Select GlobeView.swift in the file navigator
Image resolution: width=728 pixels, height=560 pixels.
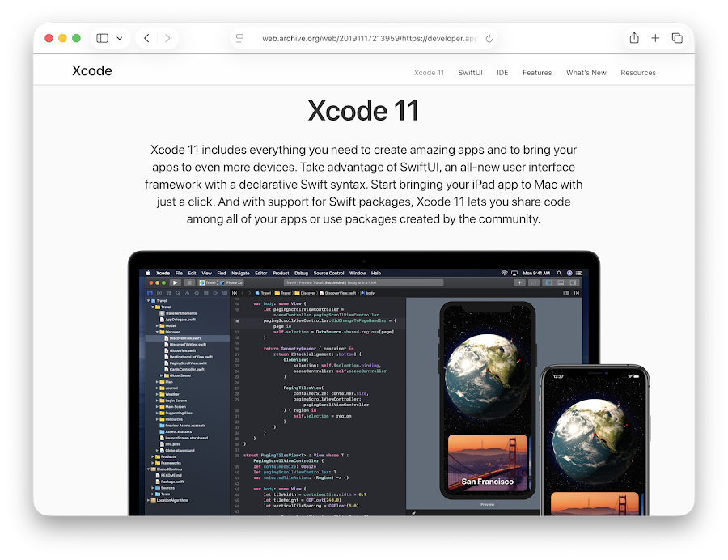(180, 350)
